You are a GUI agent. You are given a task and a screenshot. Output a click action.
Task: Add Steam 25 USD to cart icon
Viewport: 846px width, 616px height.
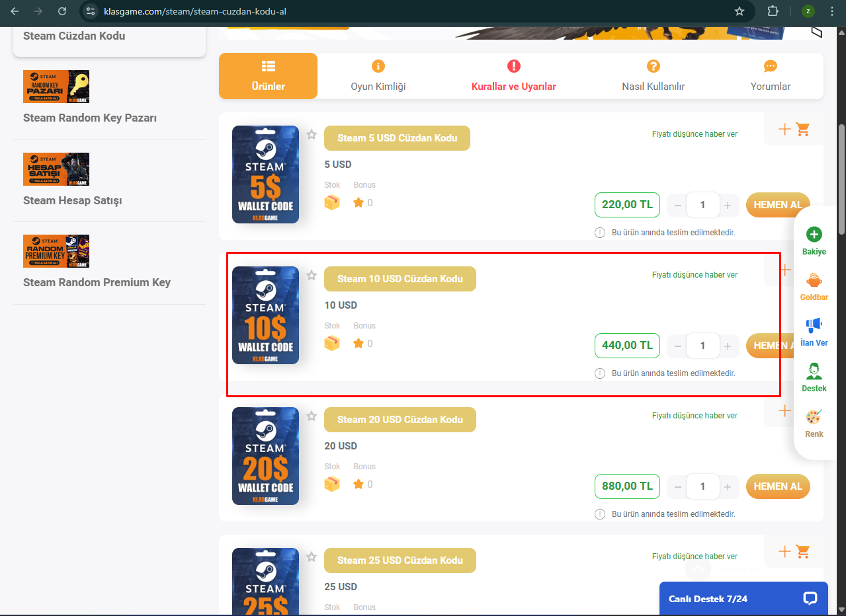[x=794, y=551]
